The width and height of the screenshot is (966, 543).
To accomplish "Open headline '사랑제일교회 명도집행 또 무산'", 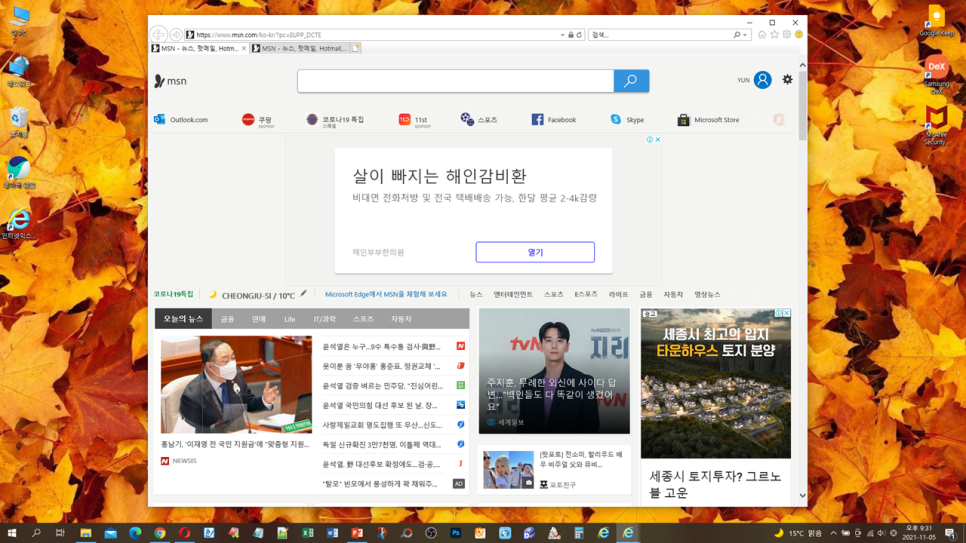I will 382,425.
